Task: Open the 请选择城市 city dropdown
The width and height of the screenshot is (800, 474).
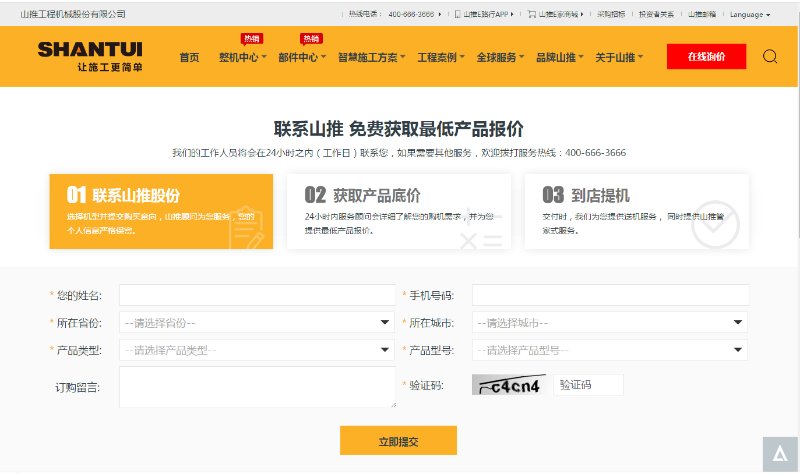Action: 610,322
